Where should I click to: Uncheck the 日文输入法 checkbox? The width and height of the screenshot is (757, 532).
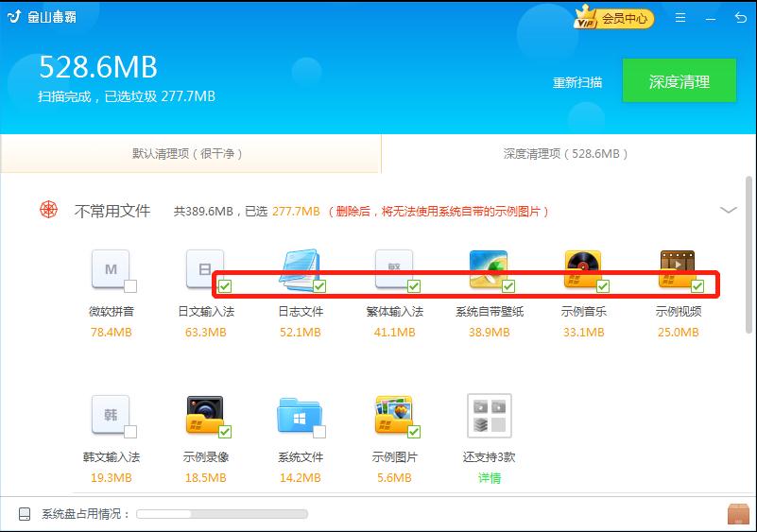[225, 286]
